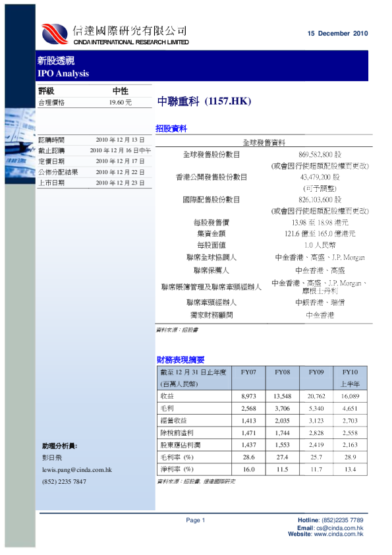The height and width of the screenshot is (555, 392).
Task: Select the shareholder profit cell 1,553
Action: click(283, 444)
